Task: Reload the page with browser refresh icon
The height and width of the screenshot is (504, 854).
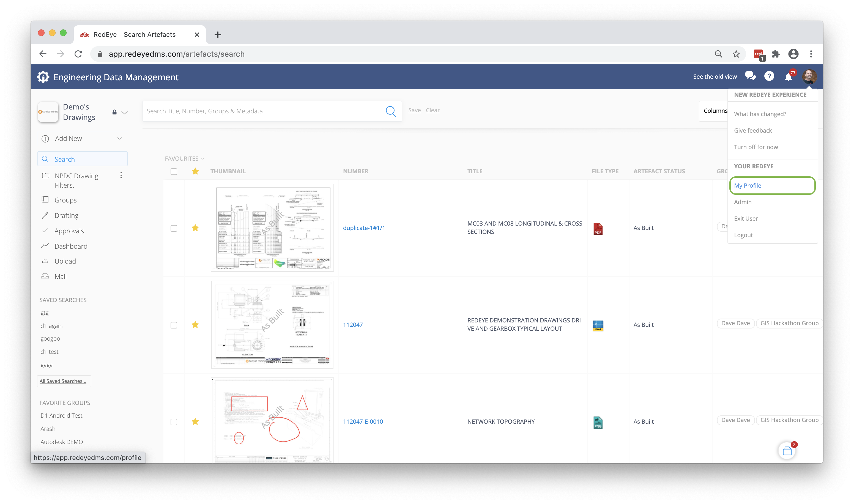Action: pos(78,54)
